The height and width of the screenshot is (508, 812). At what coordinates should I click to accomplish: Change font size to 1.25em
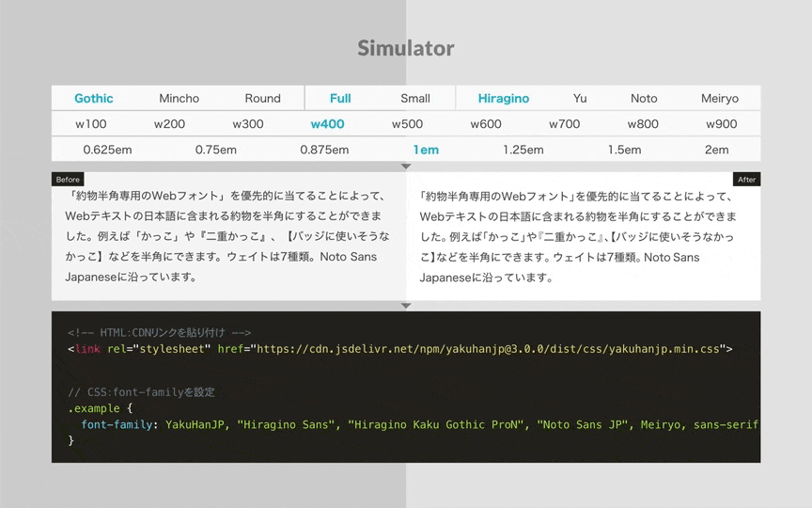523,150
